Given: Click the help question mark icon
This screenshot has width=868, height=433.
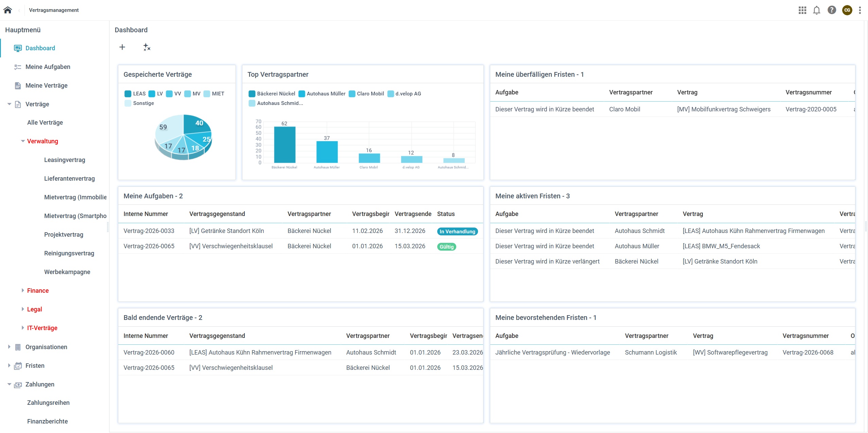Looking at the screenshot, I should click(831, 10).
